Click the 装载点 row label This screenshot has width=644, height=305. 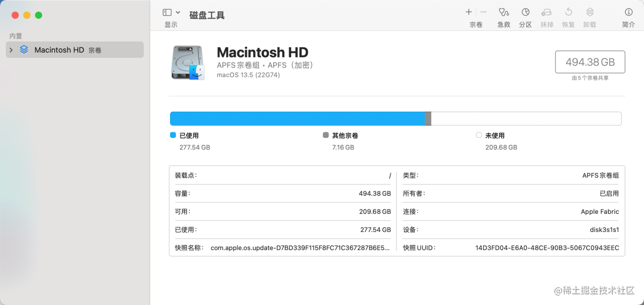186,175
